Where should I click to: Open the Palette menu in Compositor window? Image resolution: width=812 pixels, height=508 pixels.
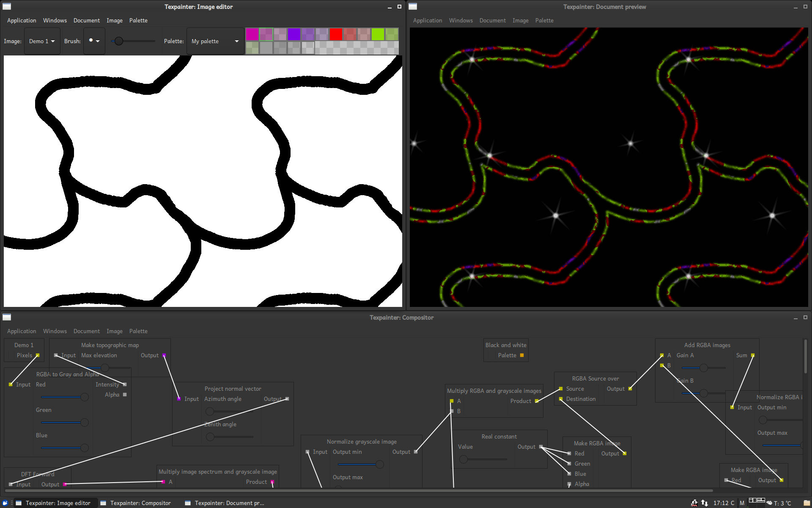point(138,331)
